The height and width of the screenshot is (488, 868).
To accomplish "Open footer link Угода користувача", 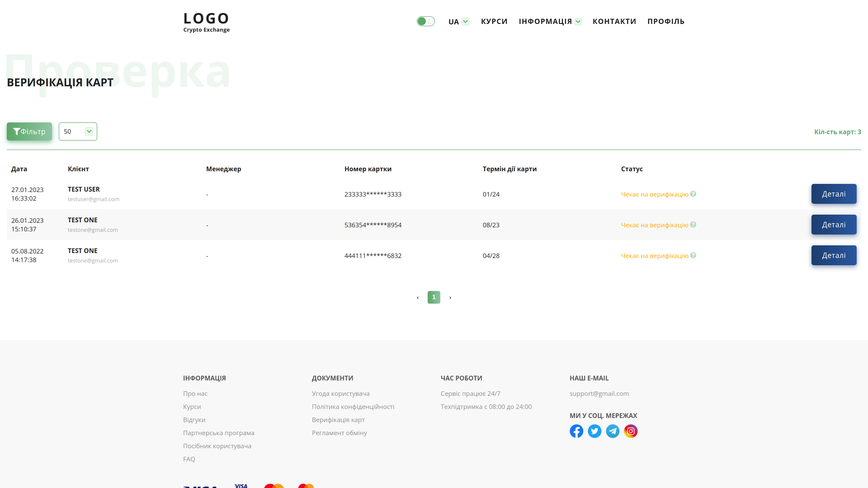I will (x=341, y=394).
